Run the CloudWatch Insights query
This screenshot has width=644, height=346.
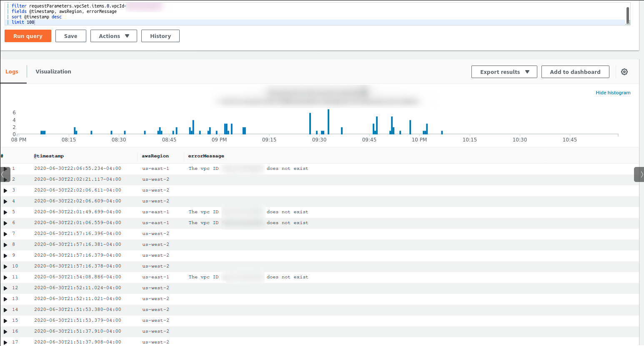pyautogui.click(x=28, y=36)
